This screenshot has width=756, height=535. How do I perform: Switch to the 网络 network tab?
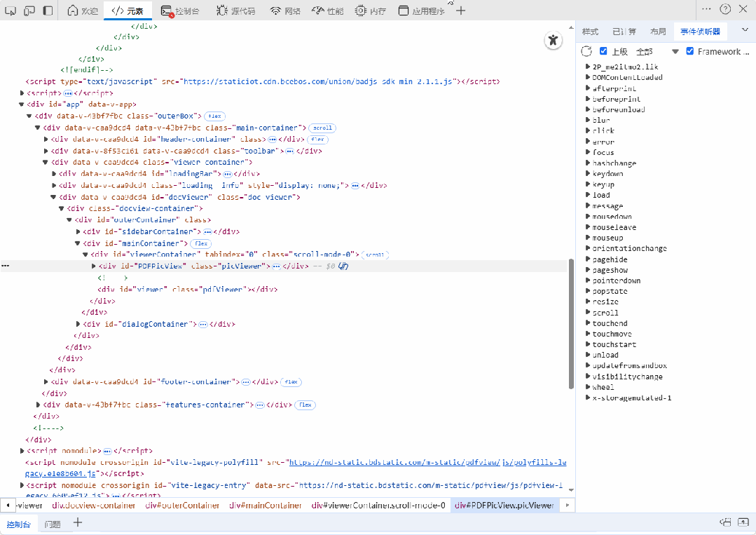click(x=286, y=11)
